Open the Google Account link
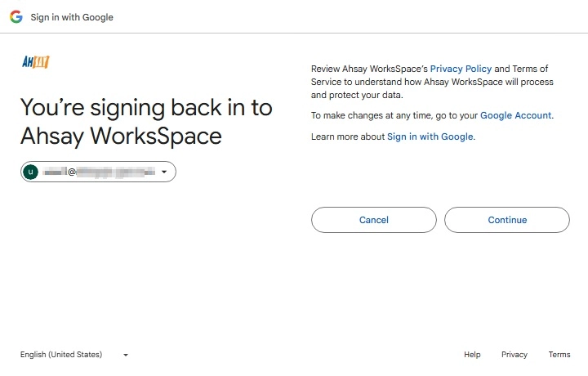This screenshot has width=588, height=376. click(x=515, y=115)
